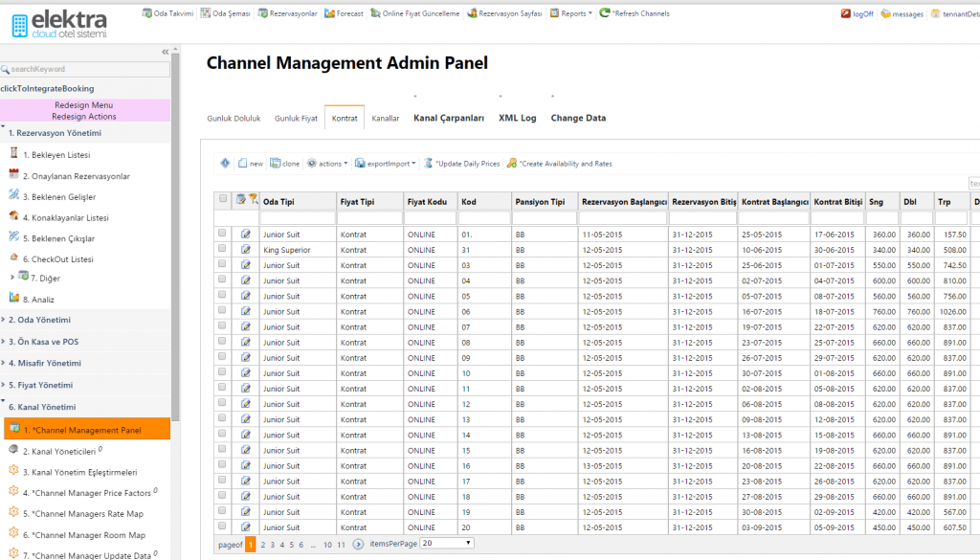
Task: Click the clone icon in the toolbar
Action: pos(275,163)
